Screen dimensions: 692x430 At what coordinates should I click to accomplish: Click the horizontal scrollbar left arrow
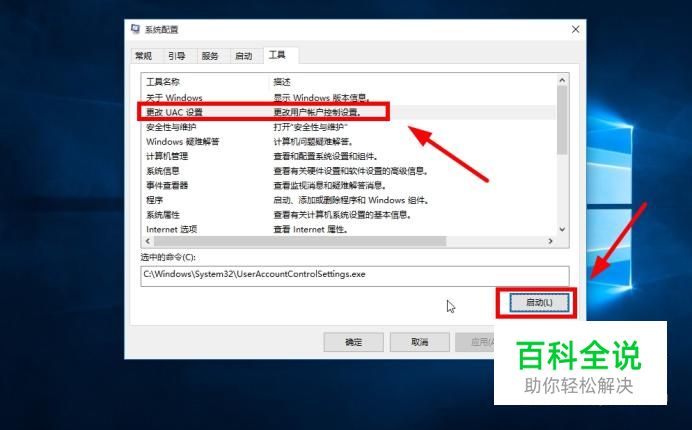tap(148, 241)
